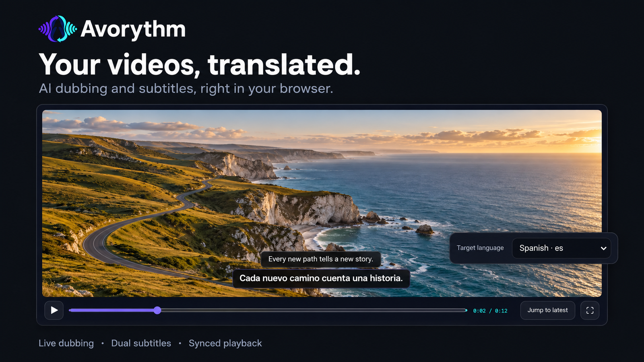Click the English subtitle 'Every new path tells a new story.'

pos(321,259)
